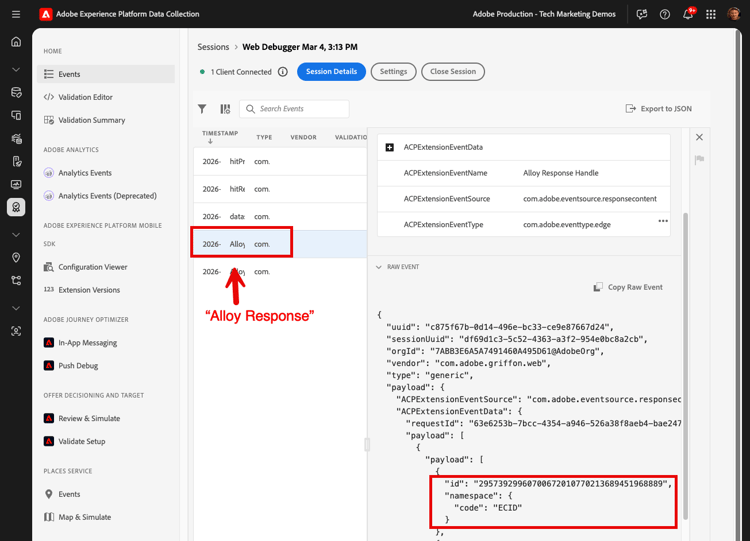
Task: Click the panel divider resize handle
Action: [x=367, y=444]
